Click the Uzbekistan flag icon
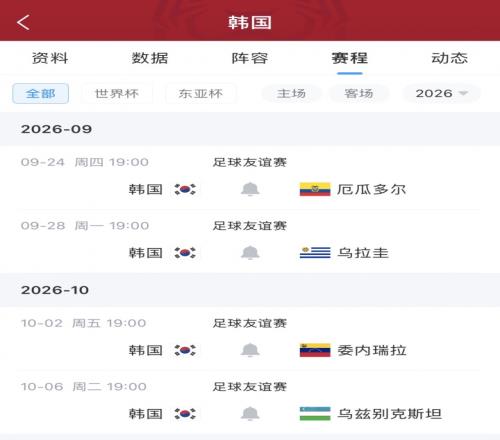This screenshot has height=440, width=500. coord(315,414)
